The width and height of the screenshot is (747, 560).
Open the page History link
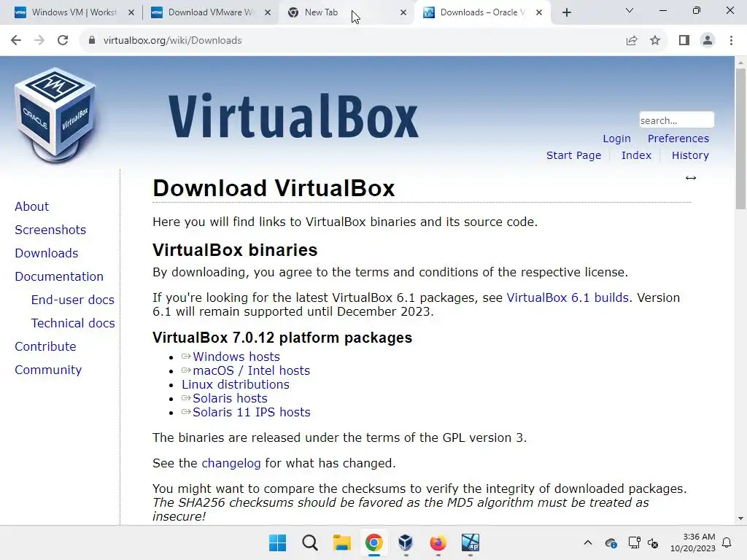click(x=690, y=155)
